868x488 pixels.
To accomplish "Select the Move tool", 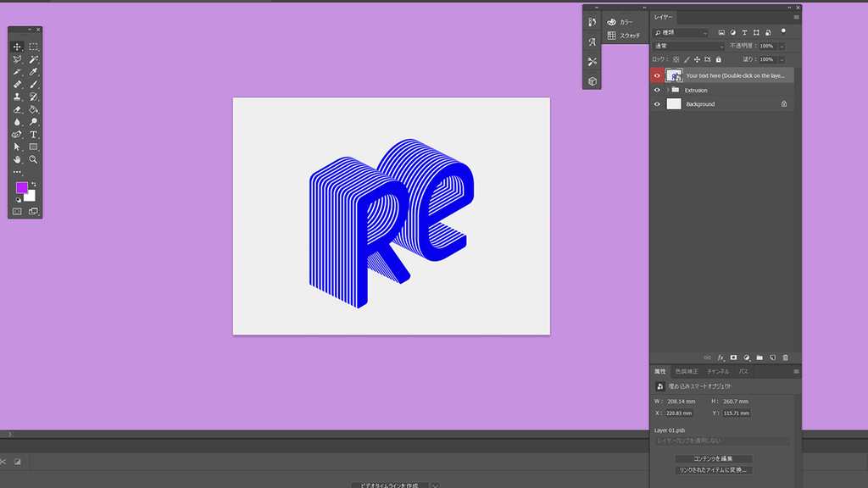I will 17,47.
